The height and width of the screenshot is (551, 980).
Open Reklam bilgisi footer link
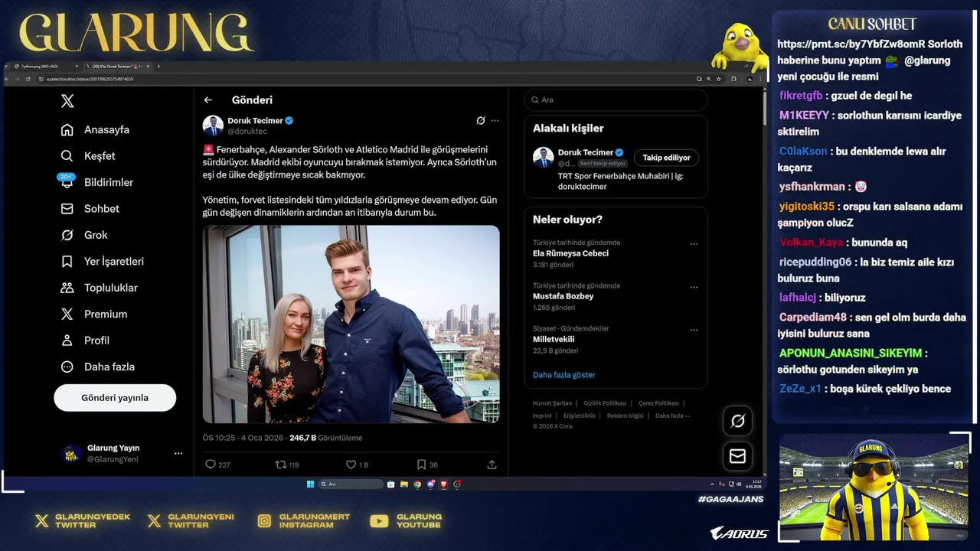coord(626,416)
